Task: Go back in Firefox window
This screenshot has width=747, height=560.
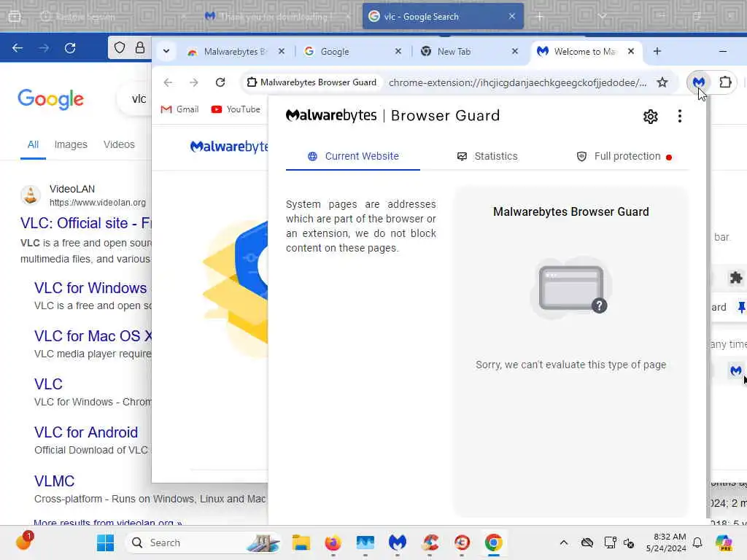Action: 18,48
